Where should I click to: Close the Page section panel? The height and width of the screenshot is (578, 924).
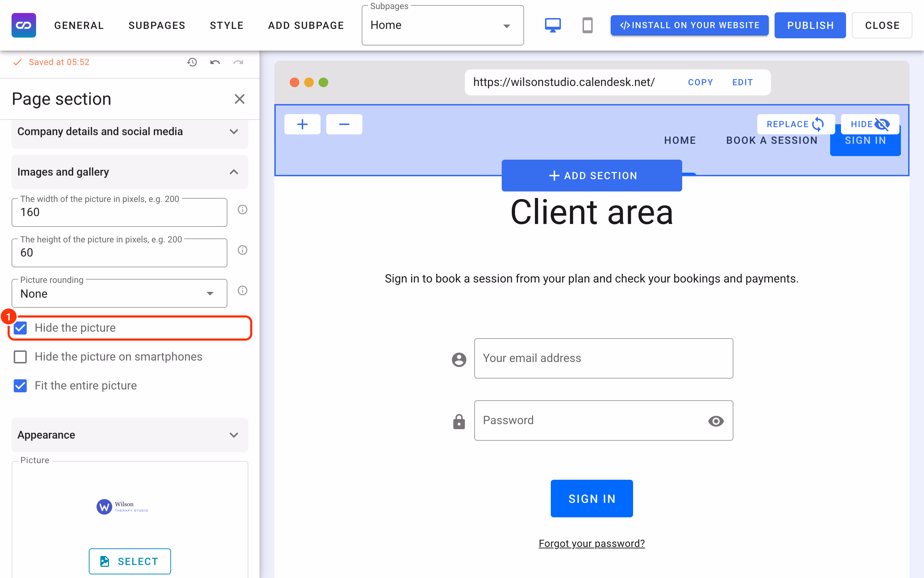(239, 99)
